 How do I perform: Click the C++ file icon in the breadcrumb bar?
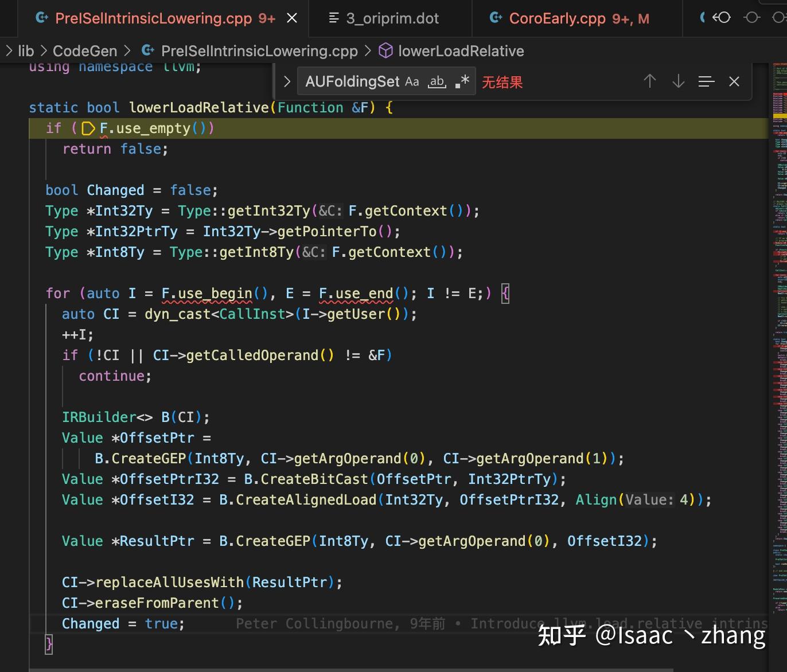click(147, 50)
